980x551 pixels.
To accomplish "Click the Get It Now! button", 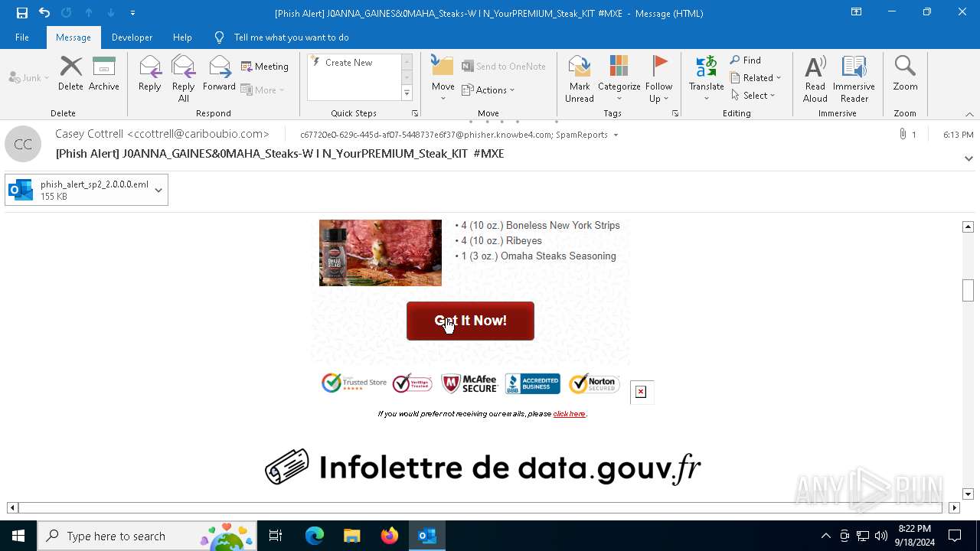I will point(470,321).
